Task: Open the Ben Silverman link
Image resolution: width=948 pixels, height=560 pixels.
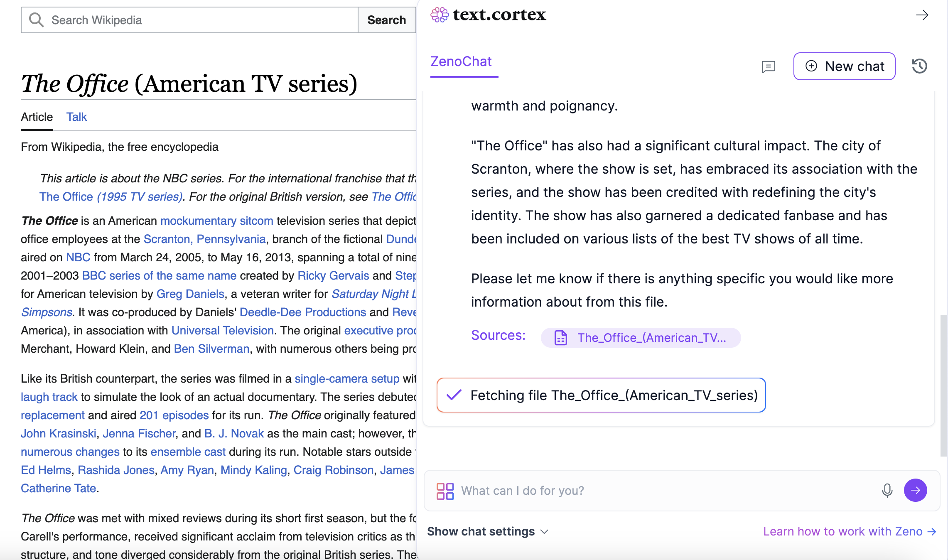Action: pos(211,349)
